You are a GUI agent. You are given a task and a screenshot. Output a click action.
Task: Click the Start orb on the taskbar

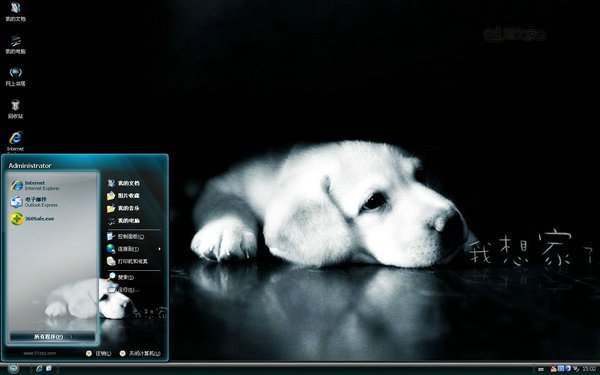pyautogui.click(x=13, y=368)
